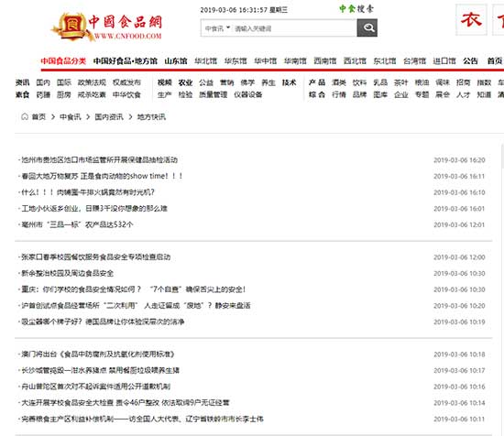Click the 公益 link
The height and width of the screenshot is (436, 504).
pyautogui.click(x=206, y=82)
